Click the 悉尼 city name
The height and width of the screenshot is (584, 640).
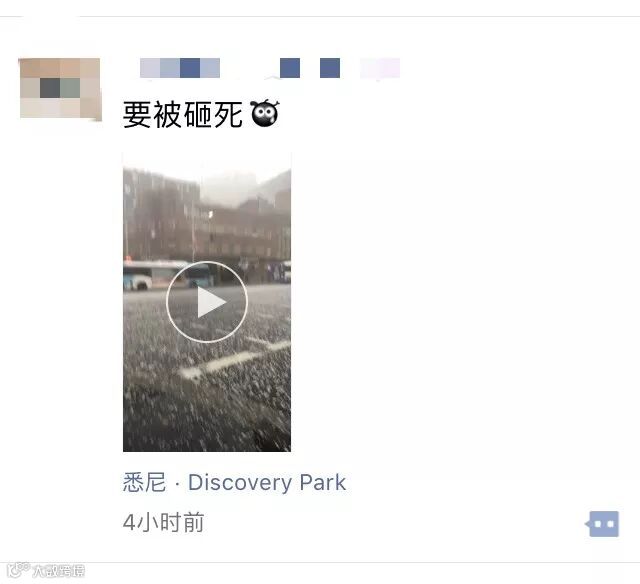pyautogui.click(x=144, y=482)
